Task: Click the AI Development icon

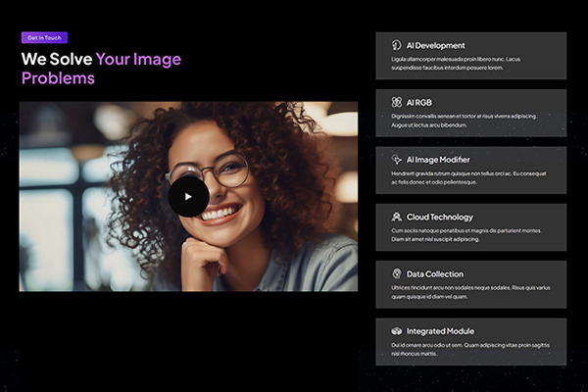Action: [x=397, y=45]
